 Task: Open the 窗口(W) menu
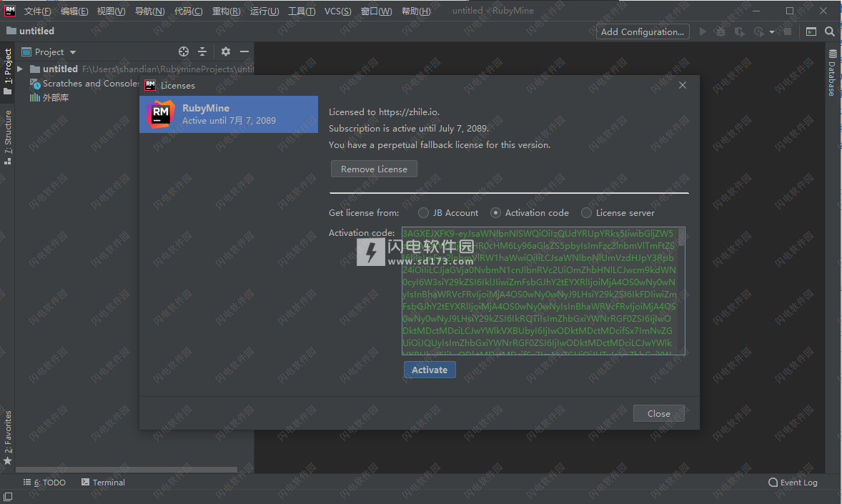[376, 11]
